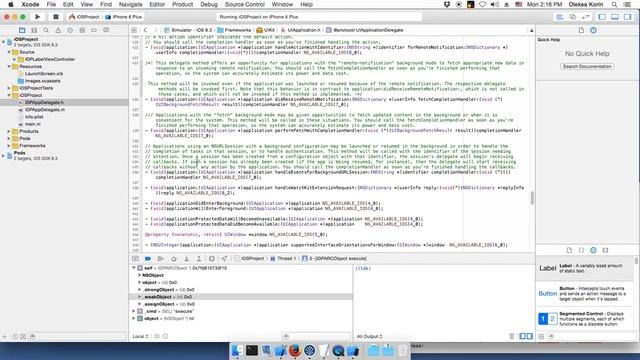Toggle the navigator panel visibility
Image resolution: width=640 pixels, height=360 pixels.
tap(602, 17)
